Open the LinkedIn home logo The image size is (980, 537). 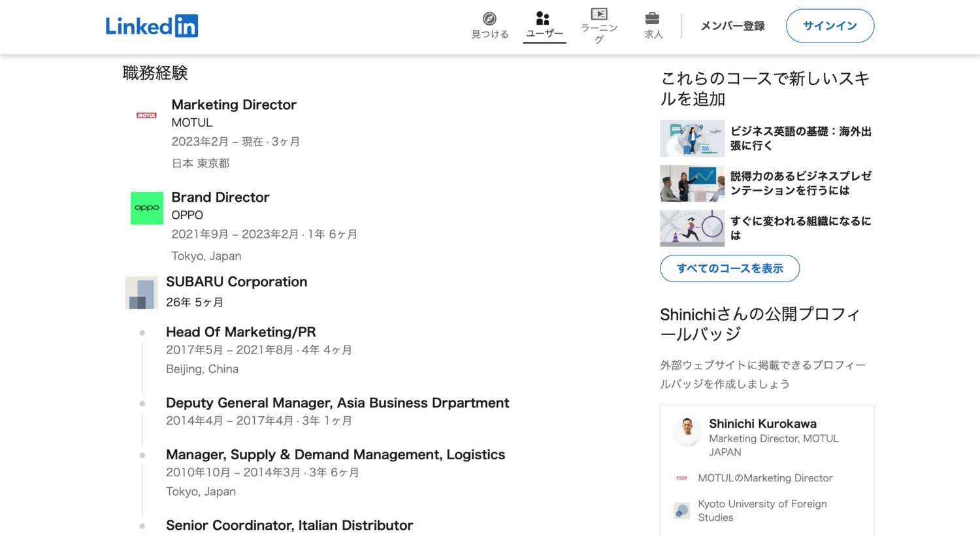[x=152, y=26]
